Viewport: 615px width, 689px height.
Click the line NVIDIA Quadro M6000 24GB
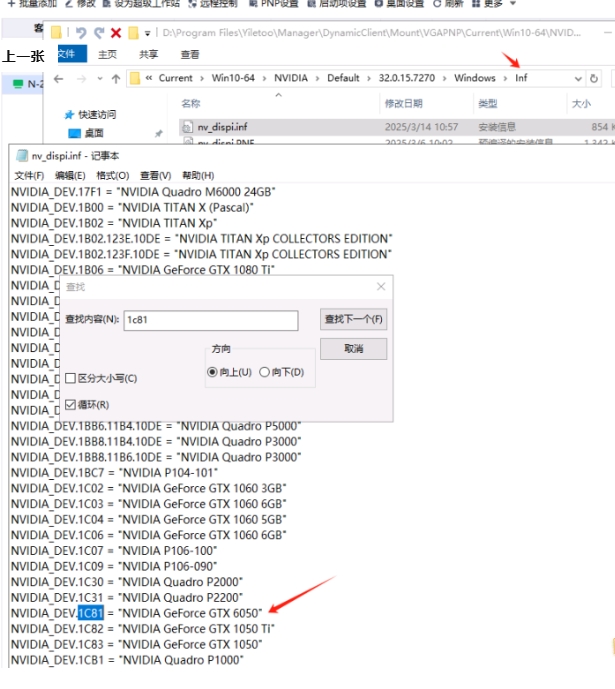click(143, 192)
